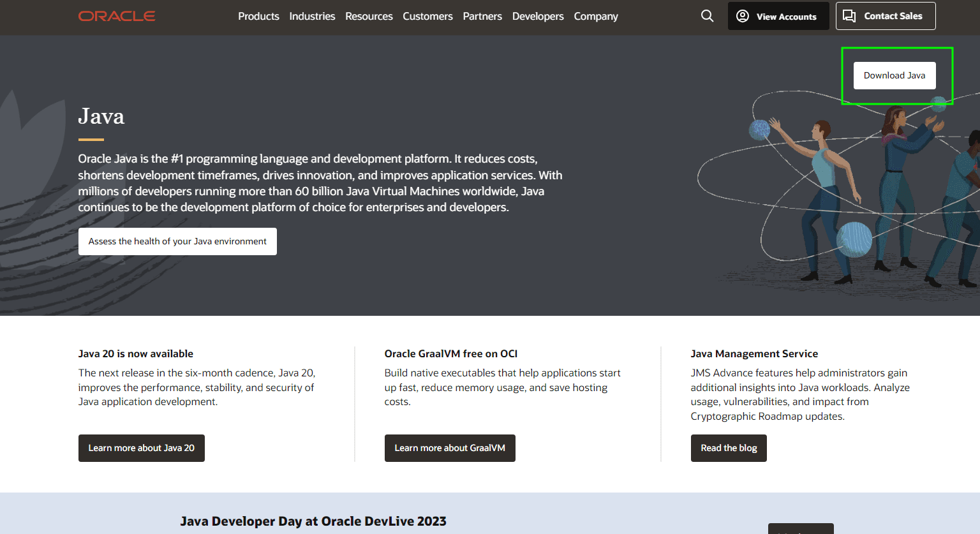Click Assess the health of your Java environment
980x534 pixels.
tap(177, 241)
